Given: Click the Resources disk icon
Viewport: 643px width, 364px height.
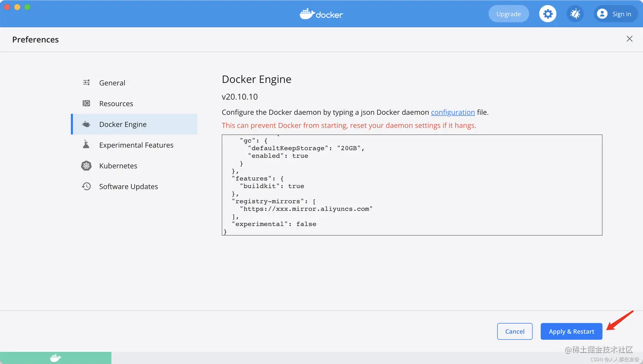Looking at the screenshot, I should (86, 103).
